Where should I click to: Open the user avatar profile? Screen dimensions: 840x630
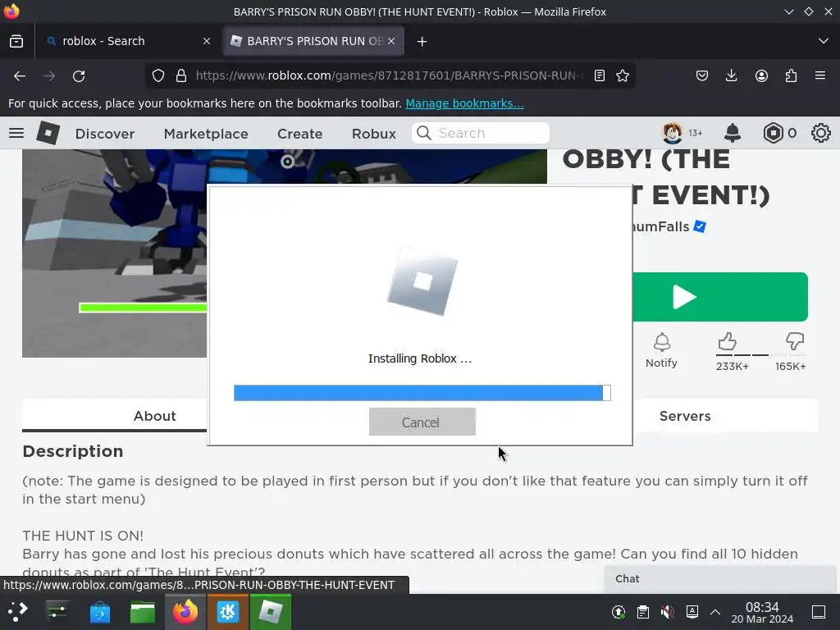tap(673, 133)
